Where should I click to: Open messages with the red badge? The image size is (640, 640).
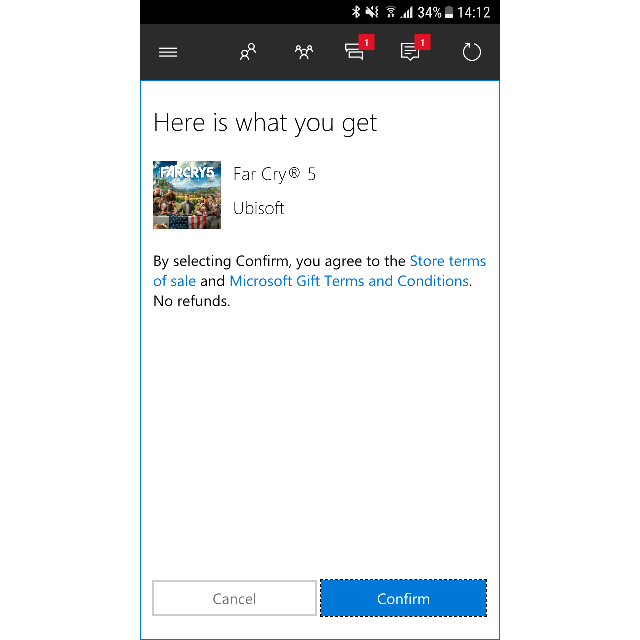point(359,49)
